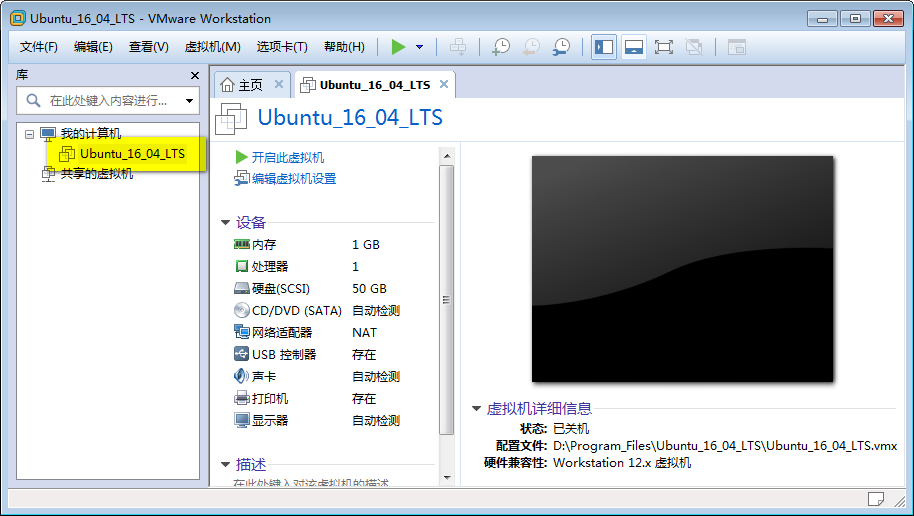The image size is (914, 516).
Task: Toggle the library sidebar view button
Action: [604, 47]
